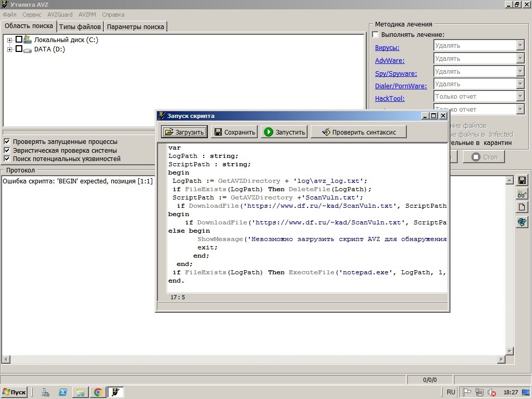Check the Локальный диск (C:) box

tap(19, 39)
